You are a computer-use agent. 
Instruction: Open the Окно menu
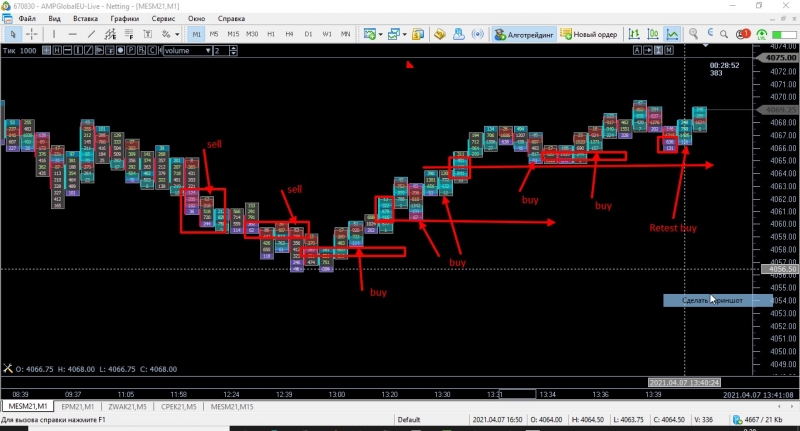(196, 18)
